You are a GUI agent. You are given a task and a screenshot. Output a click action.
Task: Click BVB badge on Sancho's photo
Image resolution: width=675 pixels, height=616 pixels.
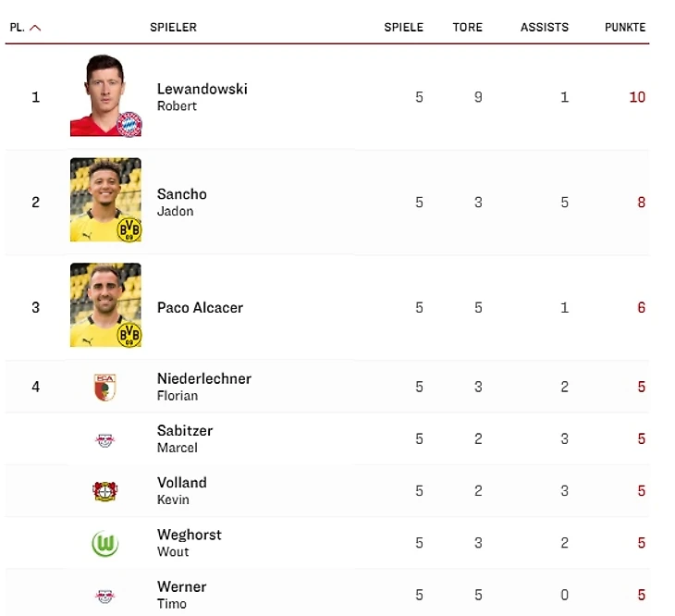click(x=129, y=230)
